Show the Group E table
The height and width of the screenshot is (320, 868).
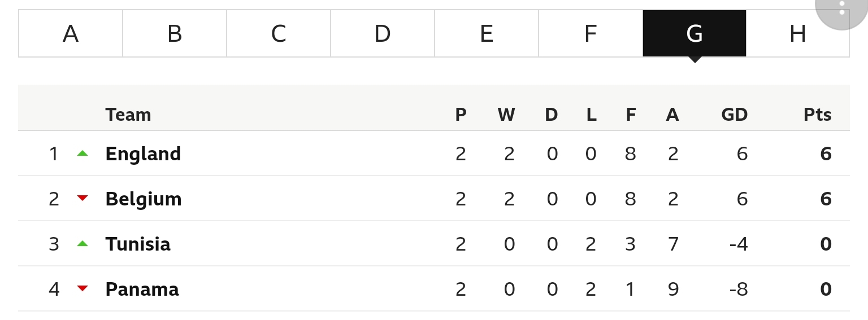[x=487, y=33]
